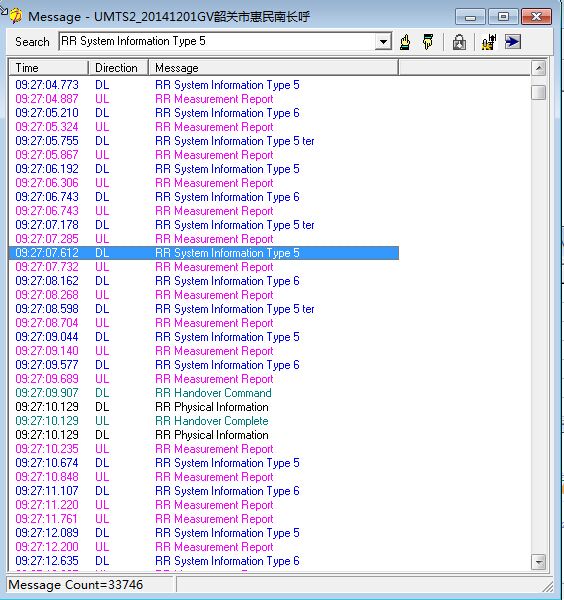Select the RR Handover Command message row
Viewport: 564px width, 600px height.
click(x=204, y=393)
